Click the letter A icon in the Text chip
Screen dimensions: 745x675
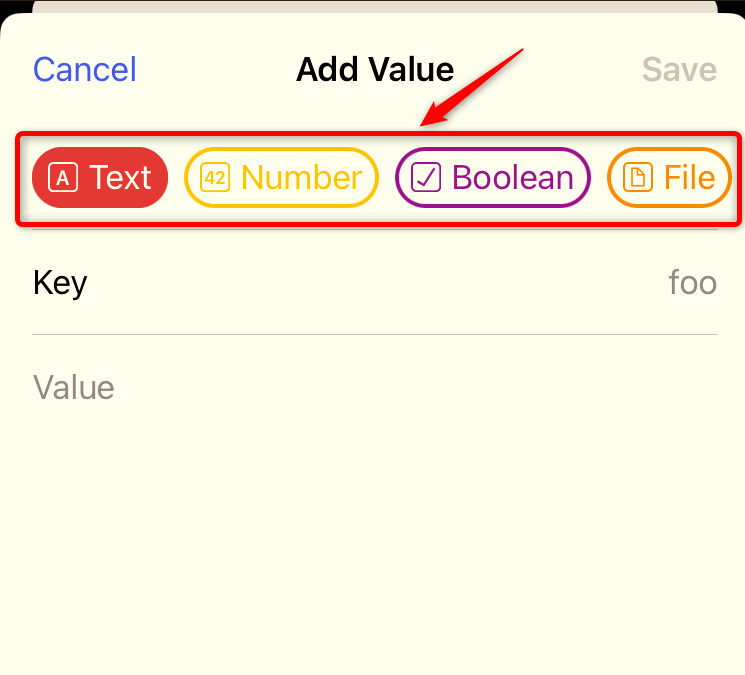(63, 178)
